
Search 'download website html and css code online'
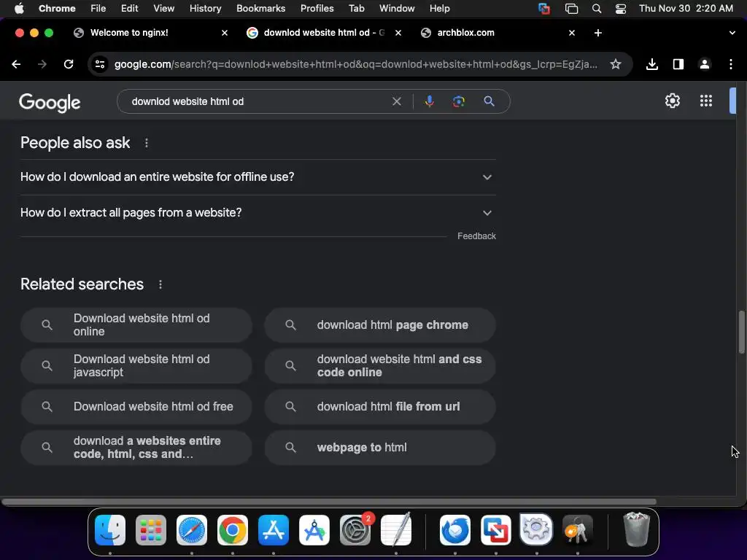[380, 366]
